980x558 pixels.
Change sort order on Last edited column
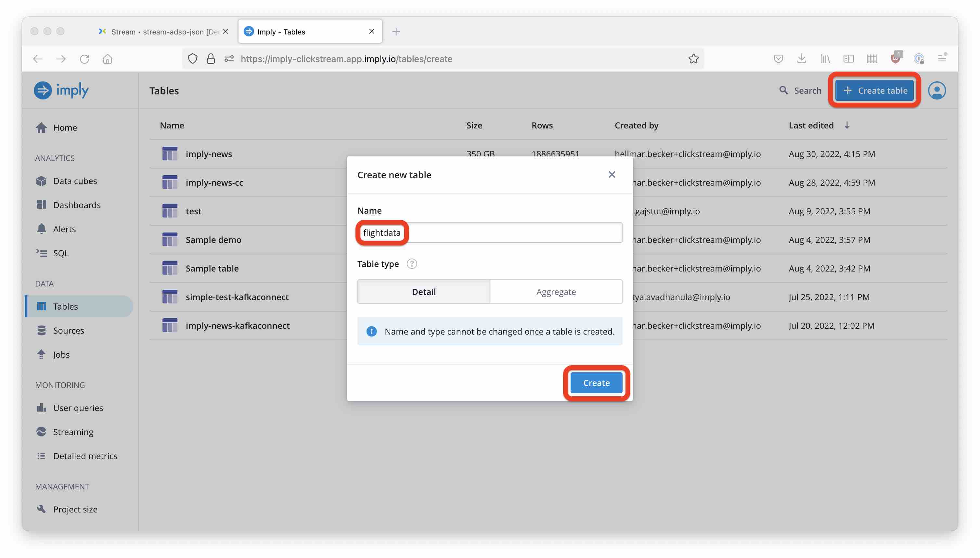coord(847,125)
